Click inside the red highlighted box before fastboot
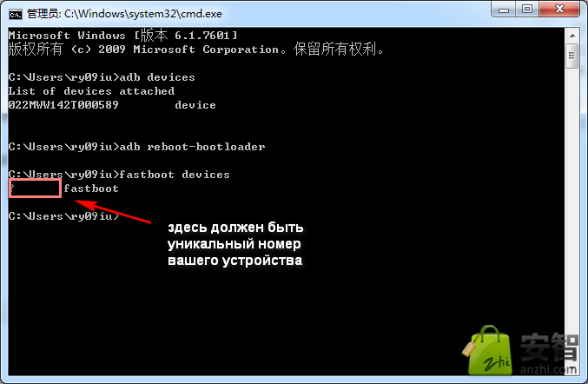 coord(35,189)
